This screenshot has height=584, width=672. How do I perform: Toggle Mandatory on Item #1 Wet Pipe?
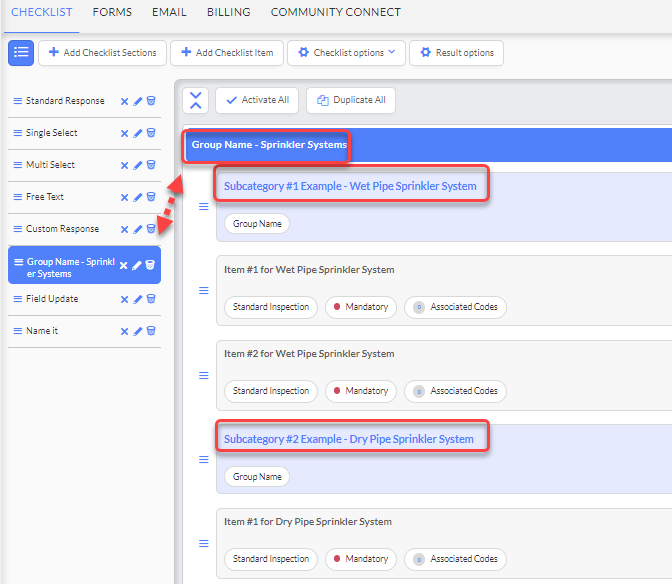361,307
